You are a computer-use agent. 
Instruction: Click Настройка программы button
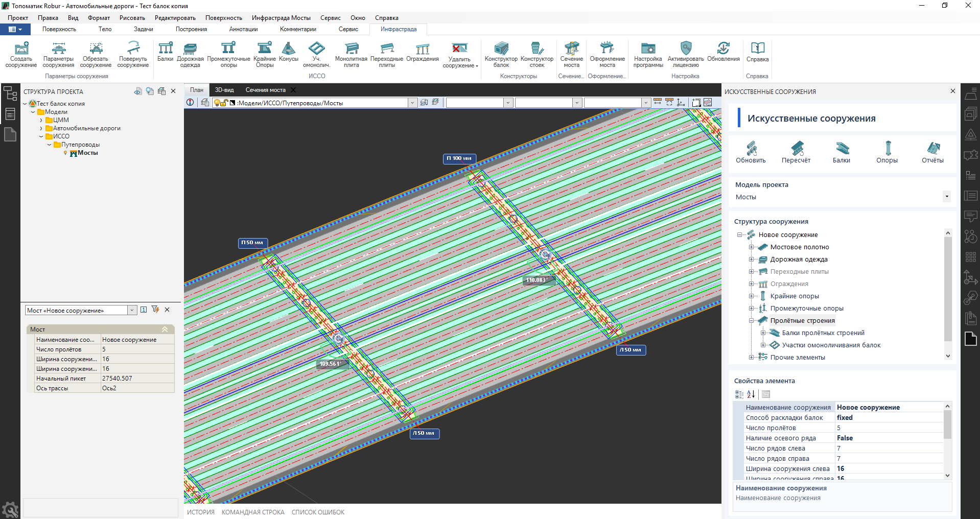648,55
